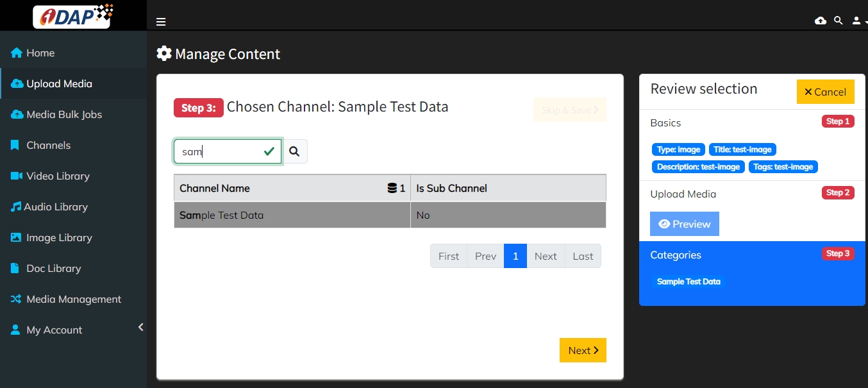Open the user profile dropdown in top bar
The image size is (868, 388).
tap(858, 21)
